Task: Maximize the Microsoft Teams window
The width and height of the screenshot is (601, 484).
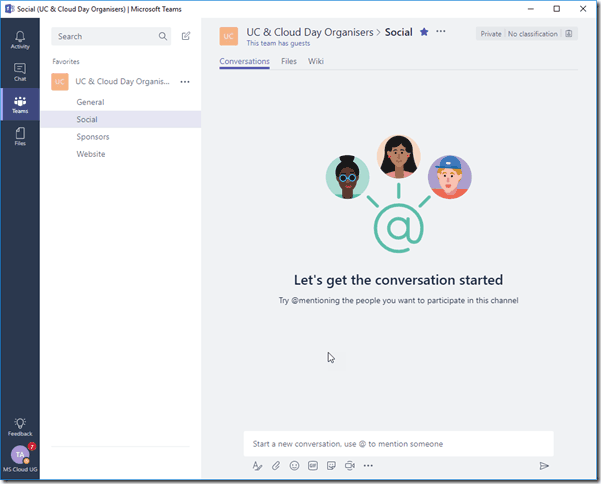Action: point(557,9)
